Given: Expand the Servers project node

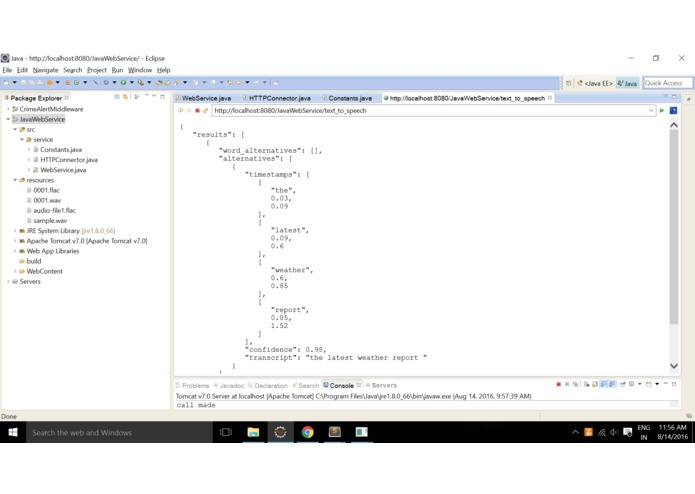Looking at the screenshot, I should click(8, 281).
